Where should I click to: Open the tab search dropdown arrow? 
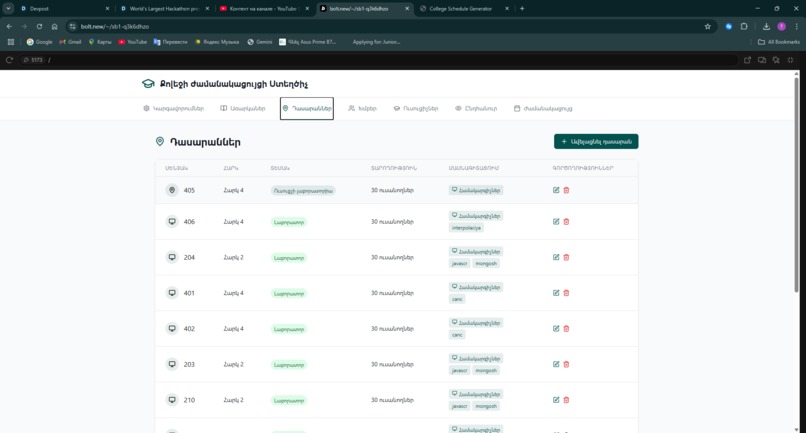pyautogui.click(x=8, y=8)
